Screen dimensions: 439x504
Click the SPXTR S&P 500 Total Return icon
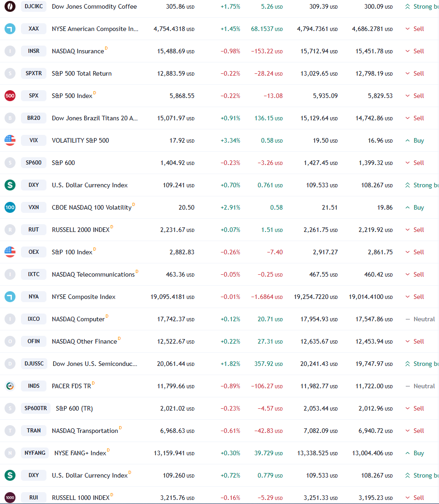[x=10, y=73]
